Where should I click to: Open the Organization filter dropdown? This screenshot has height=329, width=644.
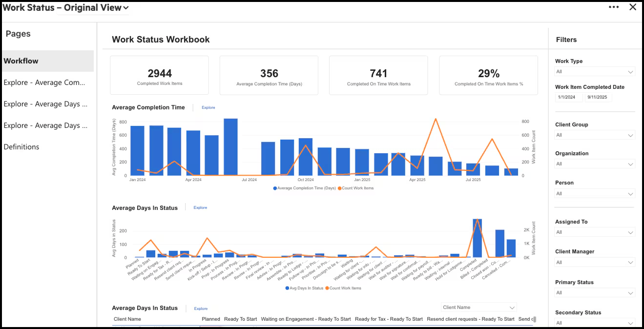[595, 164]
